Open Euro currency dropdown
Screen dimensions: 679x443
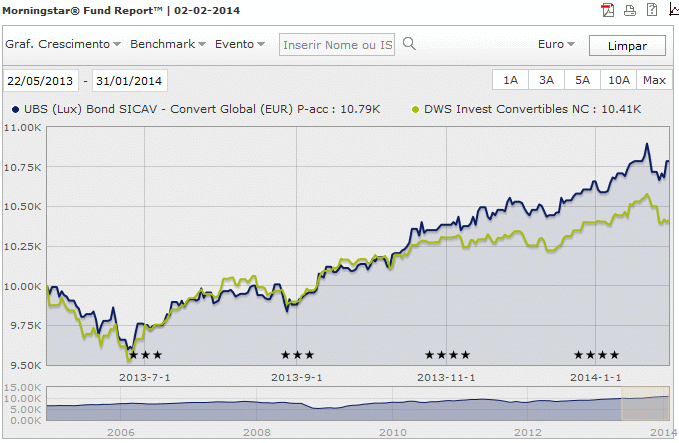tap(556, 44)
